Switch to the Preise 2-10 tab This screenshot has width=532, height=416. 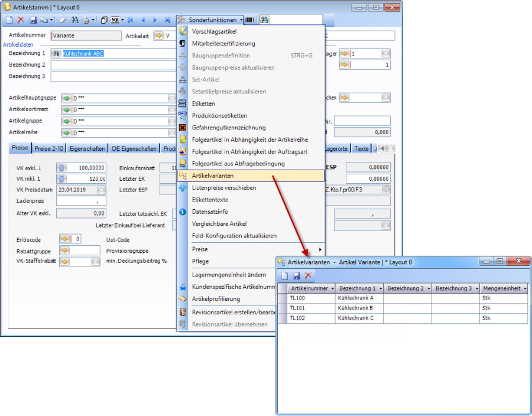(x=49, y=148)
